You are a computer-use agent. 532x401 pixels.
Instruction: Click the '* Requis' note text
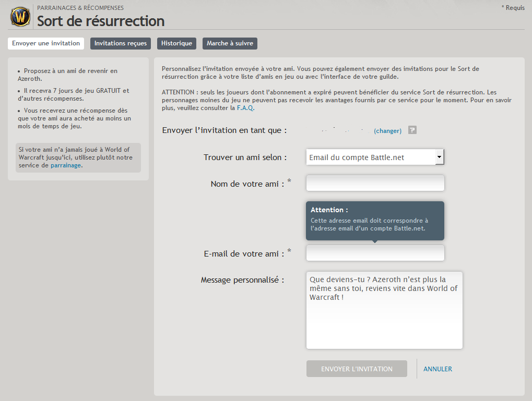tap(513, 8)
